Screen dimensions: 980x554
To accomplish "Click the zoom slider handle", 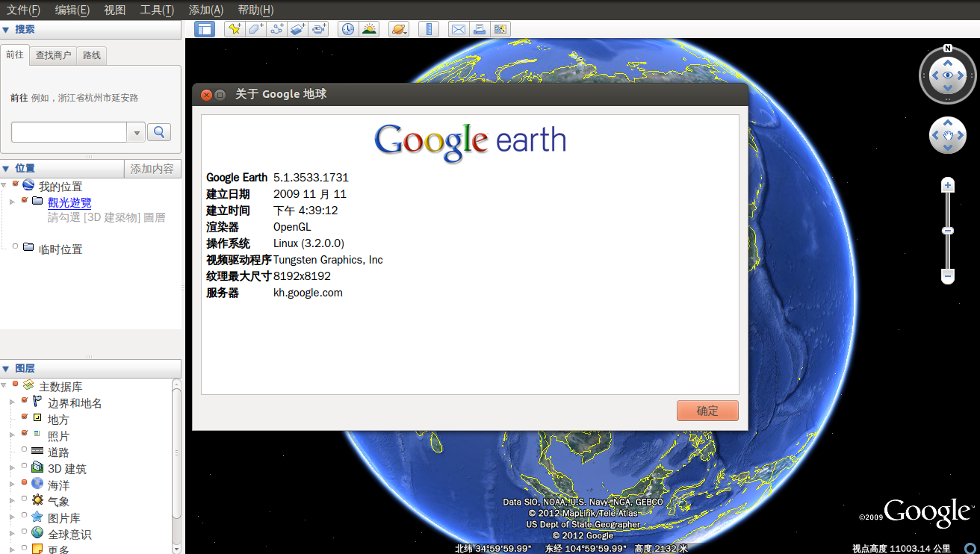I will (948, 231).
